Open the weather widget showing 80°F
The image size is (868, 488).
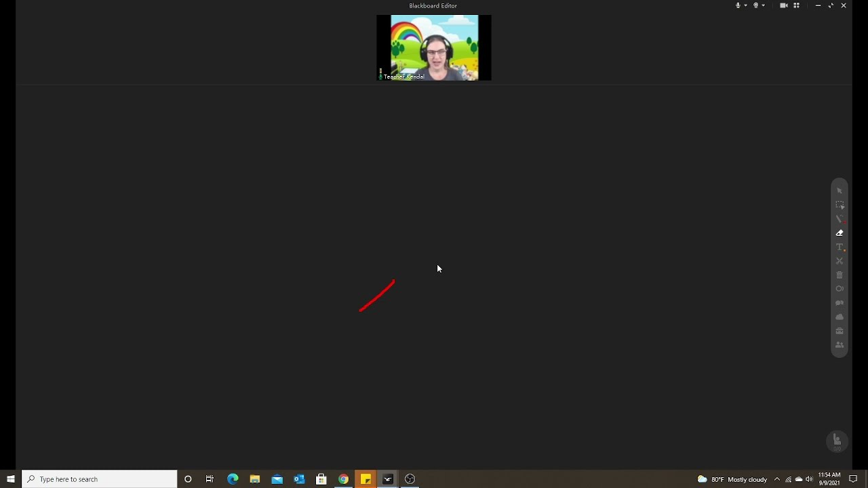pyautogui.click(x=732, y=479)
